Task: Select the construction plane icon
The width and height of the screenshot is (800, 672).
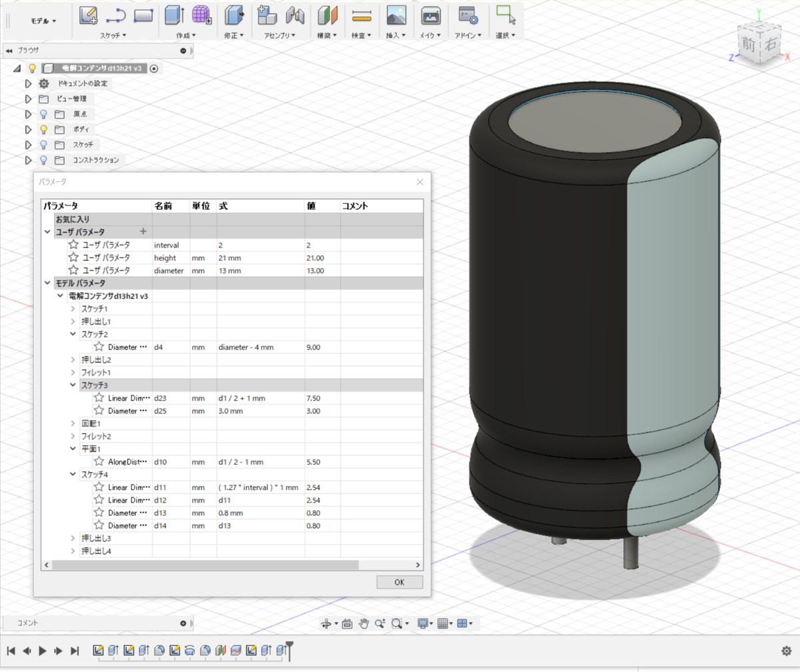Action: (326, 15)
